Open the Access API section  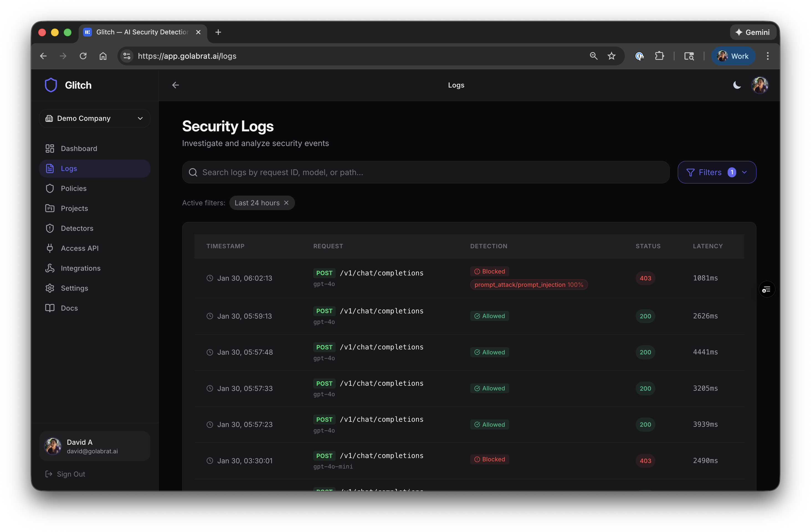click(80, 248)
